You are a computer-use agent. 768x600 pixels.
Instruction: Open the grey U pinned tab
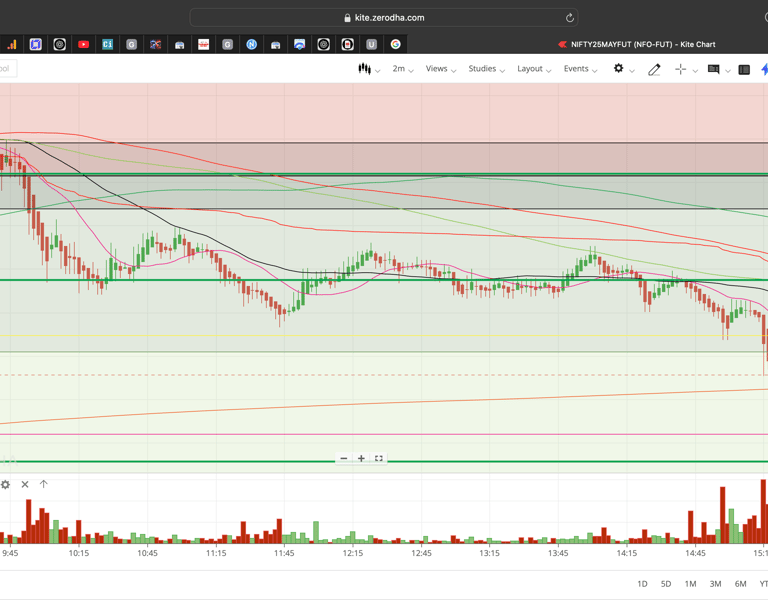[371, 45]
